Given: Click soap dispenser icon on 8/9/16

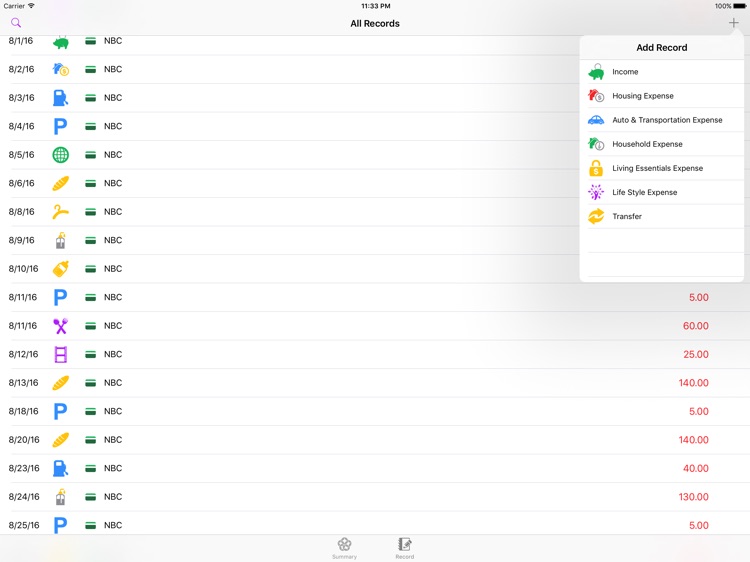Looking at the screenshot, I should point(60,240).
